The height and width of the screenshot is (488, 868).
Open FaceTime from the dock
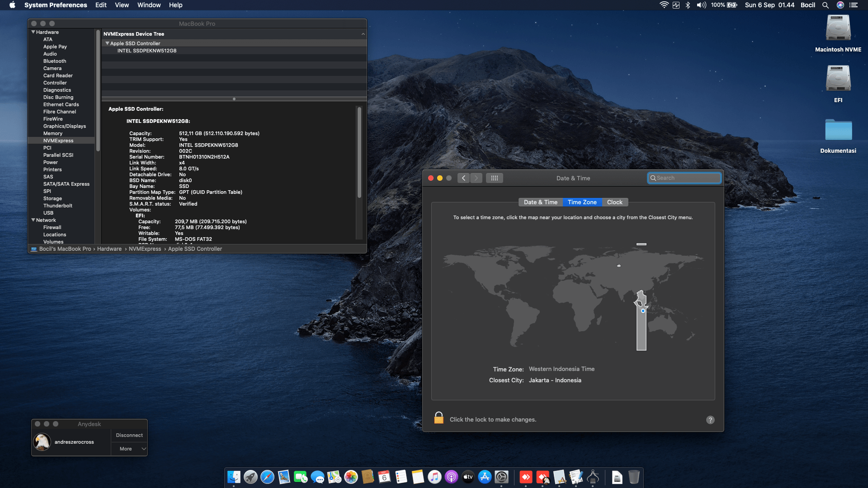301,477
